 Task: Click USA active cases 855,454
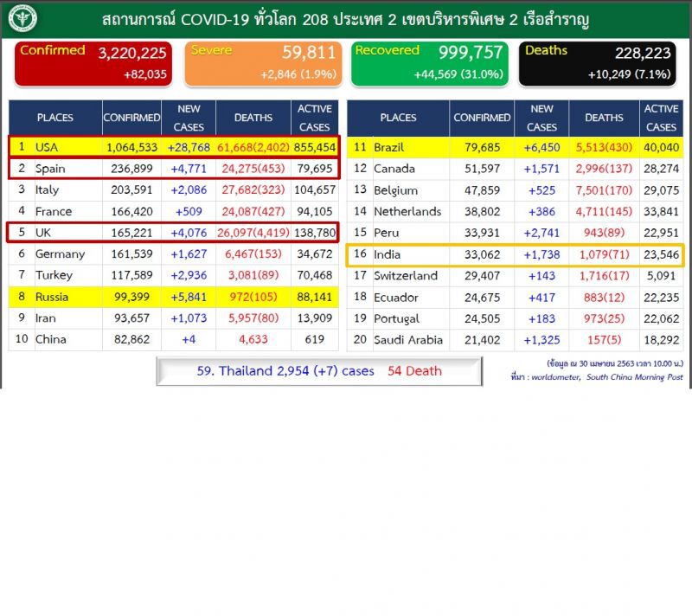pyautogui.click(x=315, y=147)
